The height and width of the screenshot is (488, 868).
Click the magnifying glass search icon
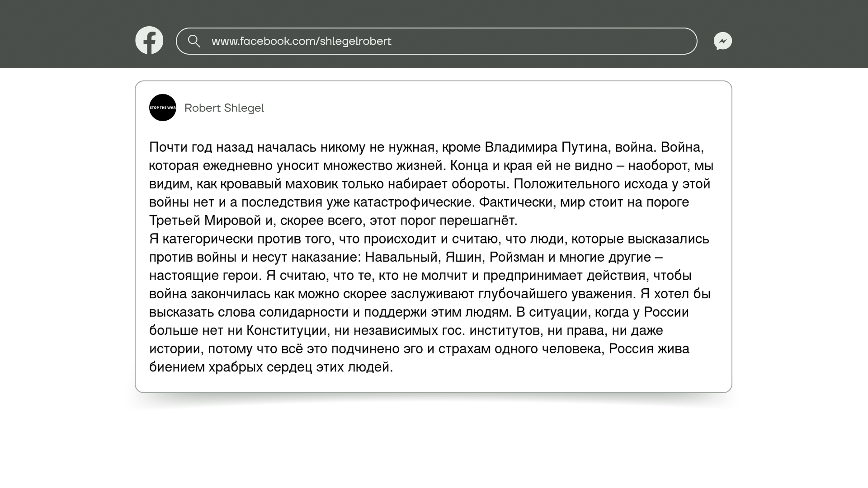[194, 41]
